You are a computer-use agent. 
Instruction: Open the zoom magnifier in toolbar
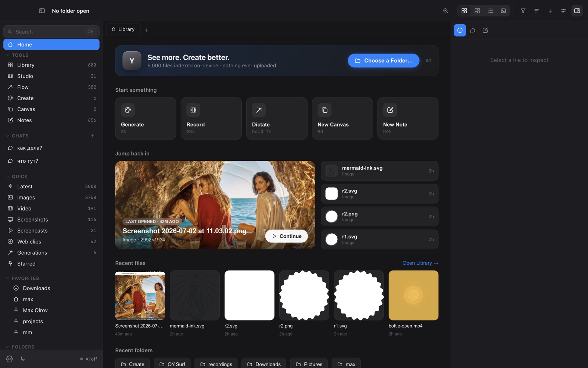445,11
